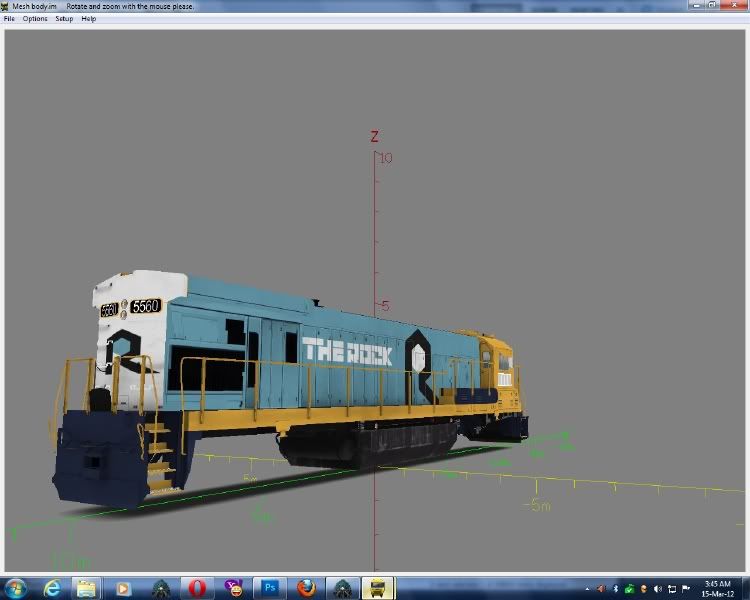Select the yellow truck mesh viewer taskbar button
Image resolution: width=750 pixels, height=600 pixels.
pos(377,588)
